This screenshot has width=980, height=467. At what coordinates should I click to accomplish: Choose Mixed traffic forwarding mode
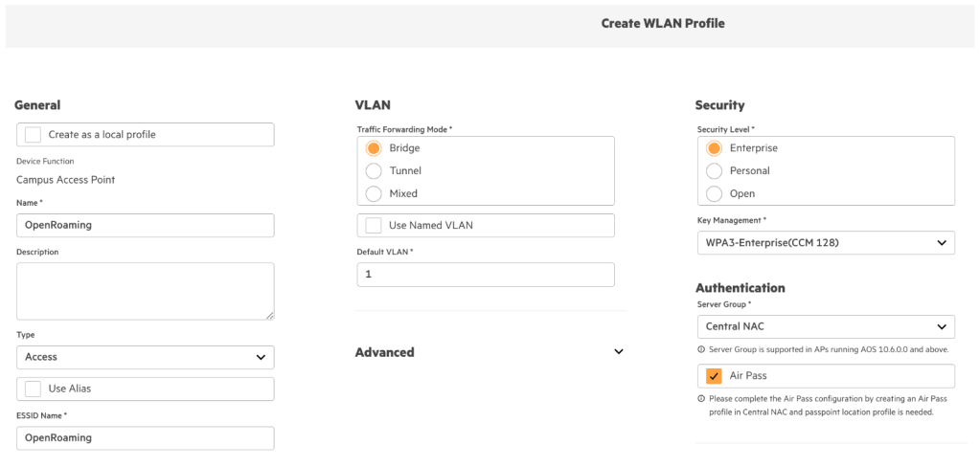374,193
